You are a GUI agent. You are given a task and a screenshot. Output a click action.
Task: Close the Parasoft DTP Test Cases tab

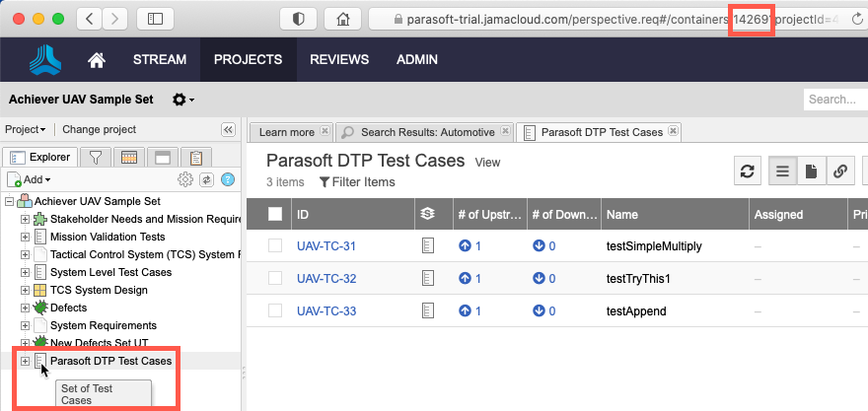click(673, 132)
